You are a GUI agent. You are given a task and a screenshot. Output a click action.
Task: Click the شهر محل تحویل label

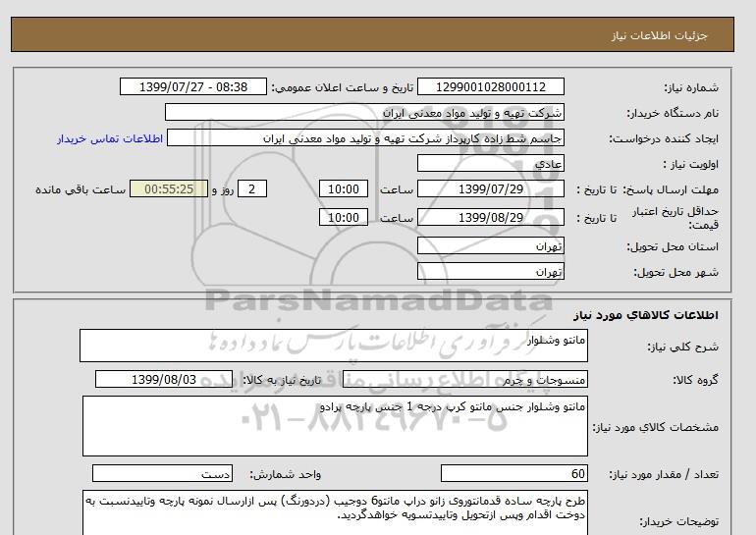[675, 272]
